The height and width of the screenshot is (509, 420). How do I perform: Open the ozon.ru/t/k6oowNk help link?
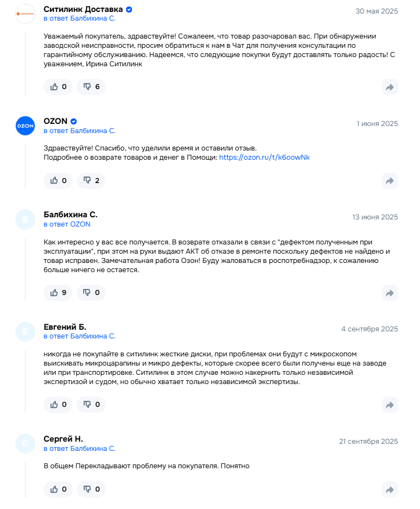point(264,158)
